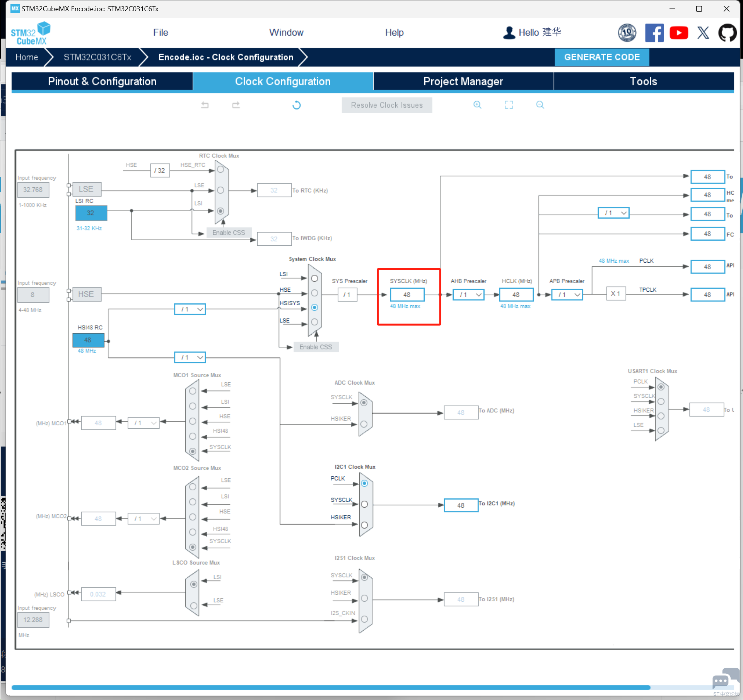The width and height of the screenshot is (743, 700).
Task: Open the Cortex system timer divider dropdown
Action: click(613, 213)
